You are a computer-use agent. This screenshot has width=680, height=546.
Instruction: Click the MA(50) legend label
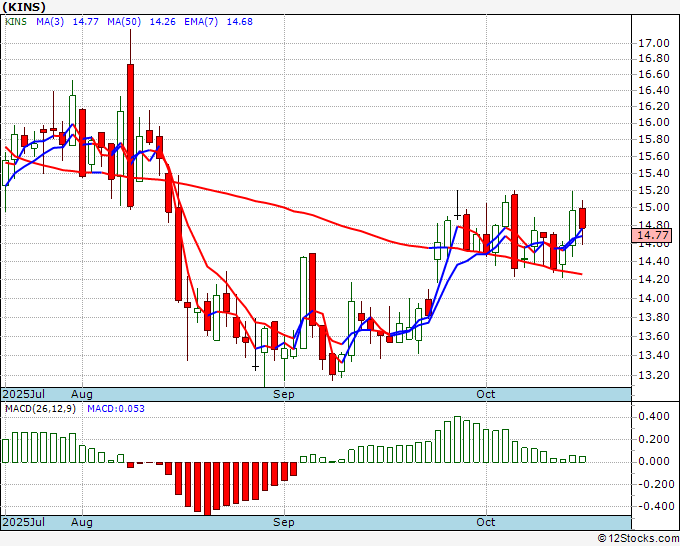124,22
